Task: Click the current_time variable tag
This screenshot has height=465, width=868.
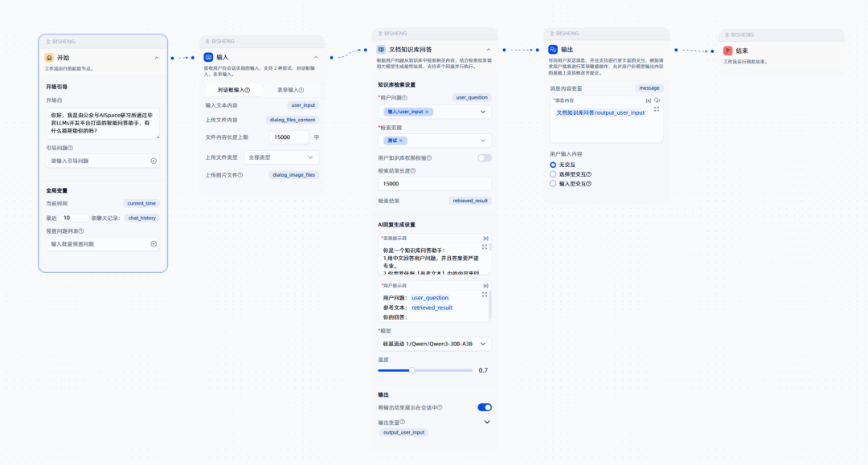Action: (141, 203)
